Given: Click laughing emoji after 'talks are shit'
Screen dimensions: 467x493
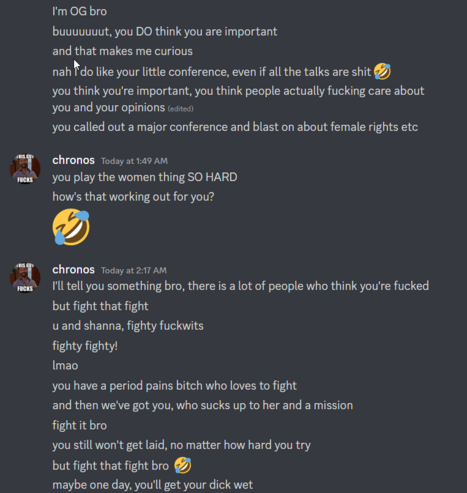Looking at the screenshot, I should click(382, 71).
